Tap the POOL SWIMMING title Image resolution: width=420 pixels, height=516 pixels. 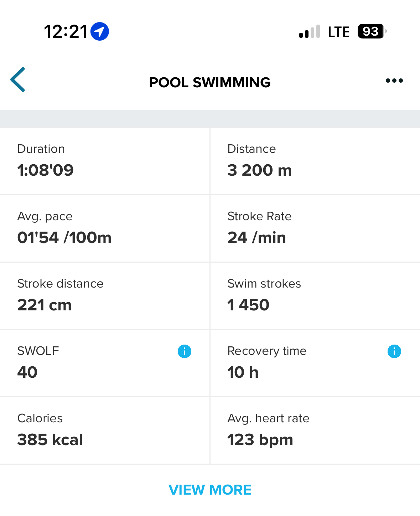210,82
